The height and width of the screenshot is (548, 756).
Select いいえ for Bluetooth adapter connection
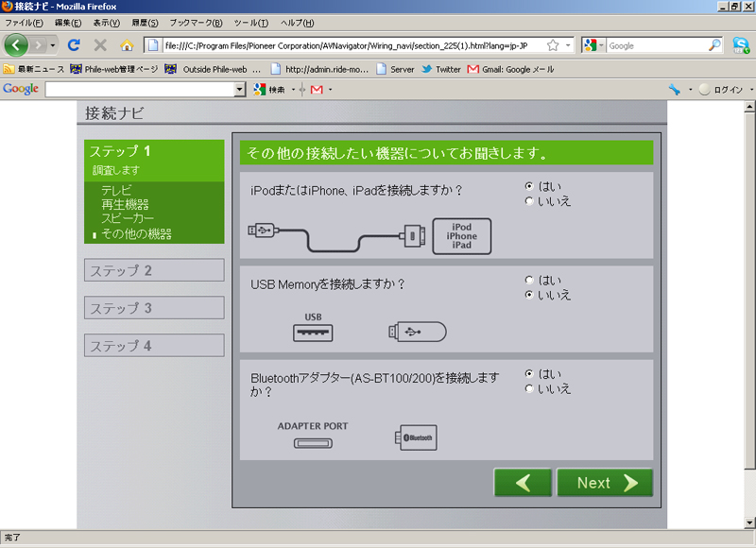(x=529, y=388)
